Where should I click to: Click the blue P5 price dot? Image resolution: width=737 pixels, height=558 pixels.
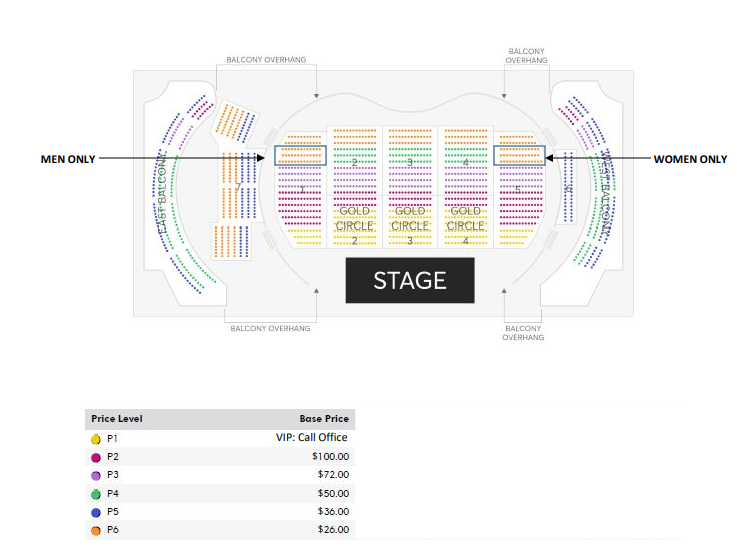point(96,512)
